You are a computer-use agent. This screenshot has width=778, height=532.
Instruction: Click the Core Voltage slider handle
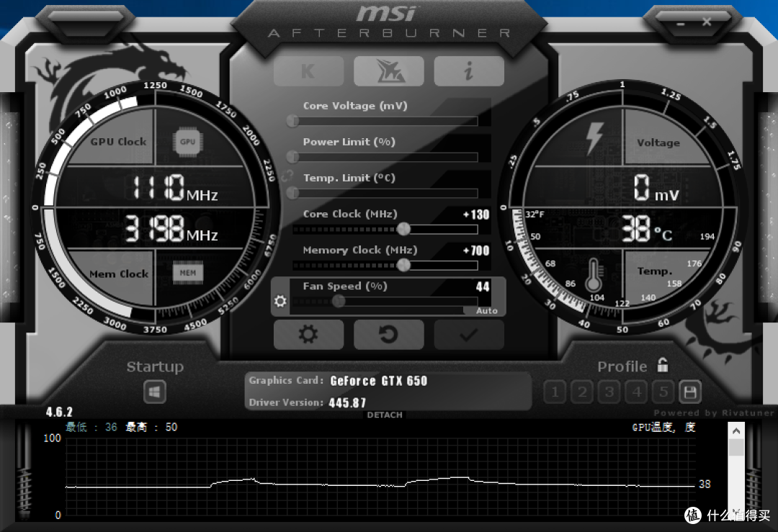(x=292, y=120)
